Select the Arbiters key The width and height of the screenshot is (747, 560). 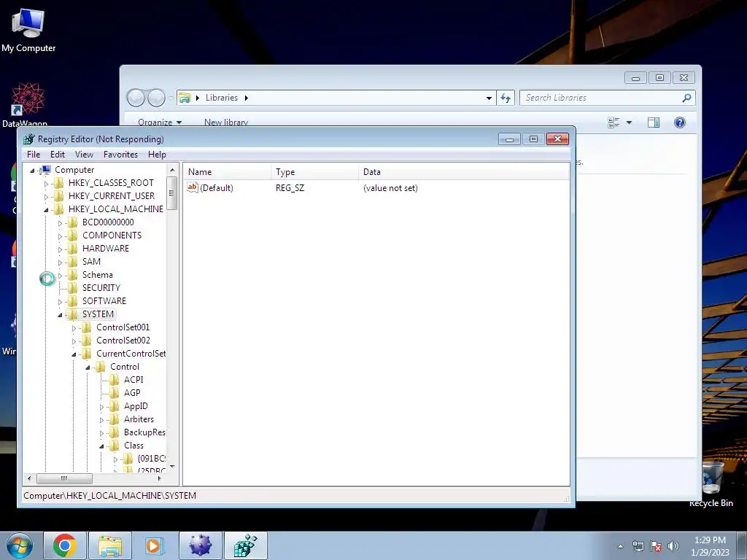(139, 419)
